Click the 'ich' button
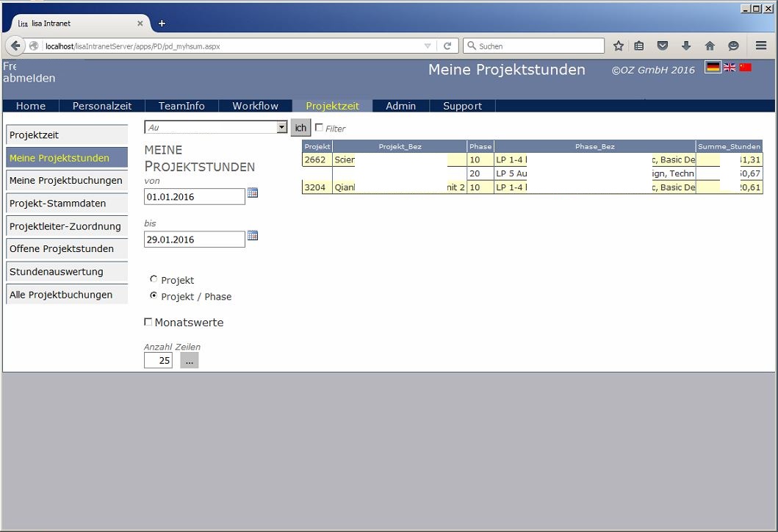778x532 pixels. 300,128
